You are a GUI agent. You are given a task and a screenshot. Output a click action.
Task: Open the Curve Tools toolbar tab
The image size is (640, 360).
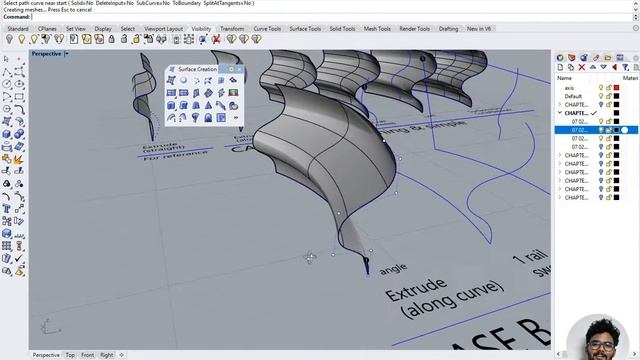click(x=267, y=29)
